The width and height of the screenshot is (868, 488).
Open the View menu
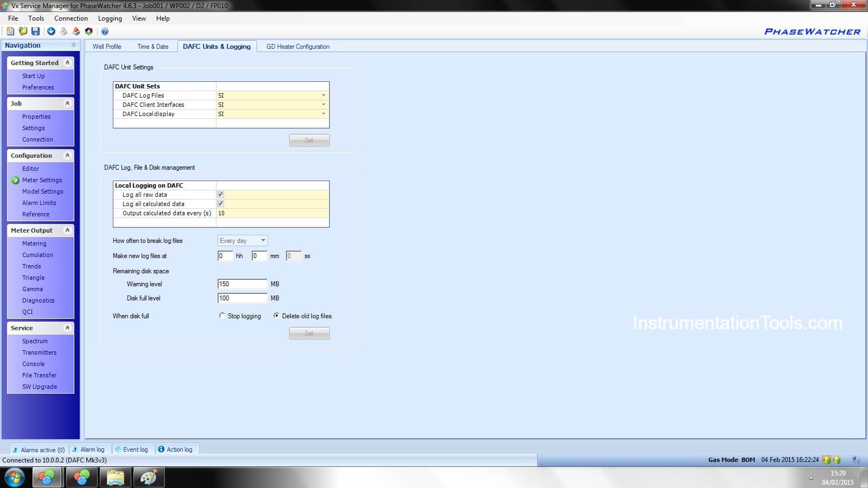coord(139,18)
